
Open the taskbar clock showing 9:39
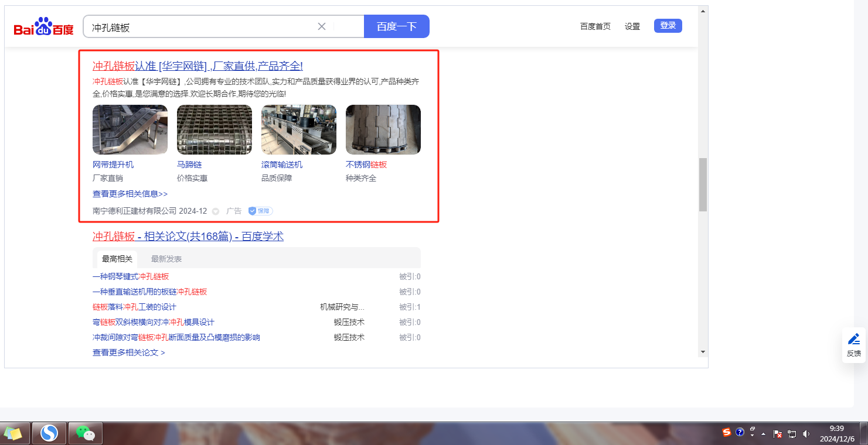coord(837,433)
